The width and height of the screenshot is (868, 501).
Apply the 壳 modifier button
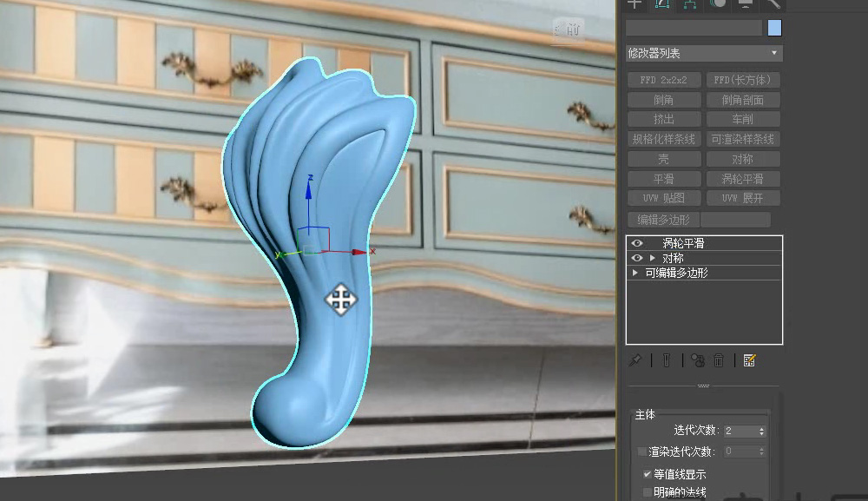[663, 159]
